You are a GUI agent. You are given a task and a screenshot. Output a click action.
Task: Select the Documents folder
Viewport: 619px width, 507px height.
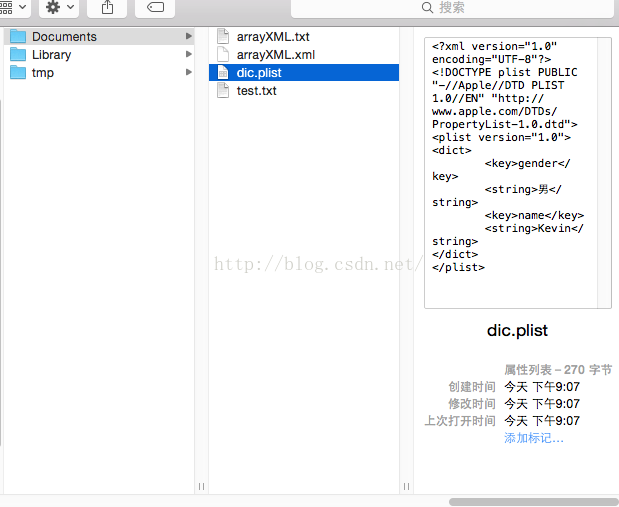[99, 36]
